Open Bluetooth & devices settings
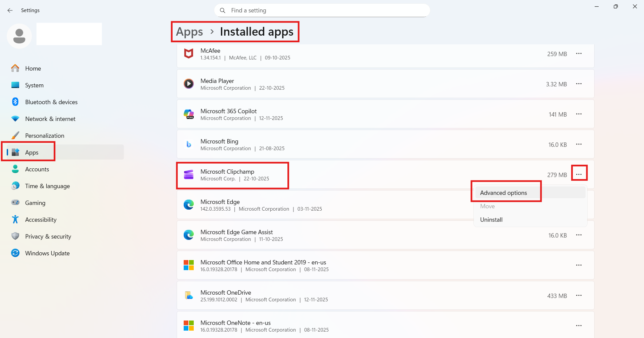Viewport: 644px width, 338px height. coord(51,102)
